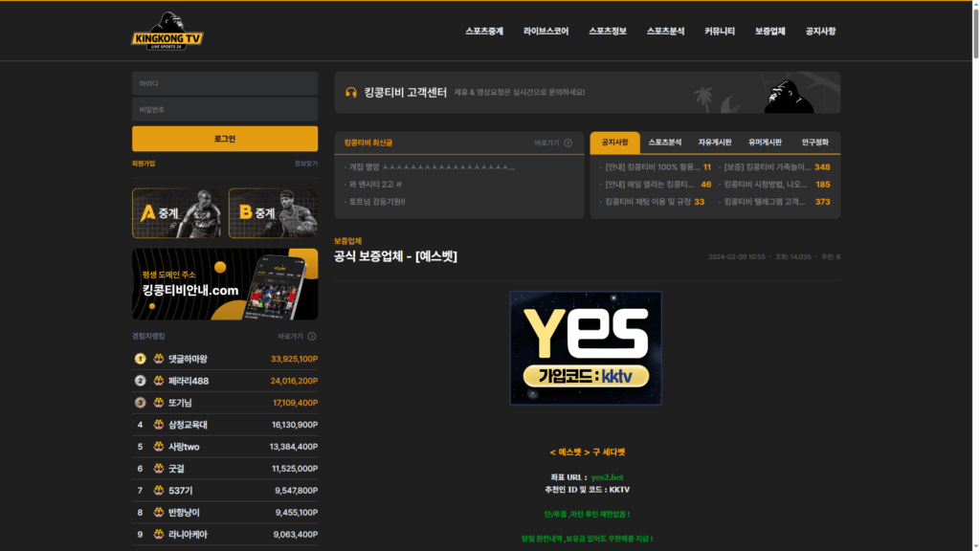Select the 자유게시판 tab

click(x=715, y=143)
